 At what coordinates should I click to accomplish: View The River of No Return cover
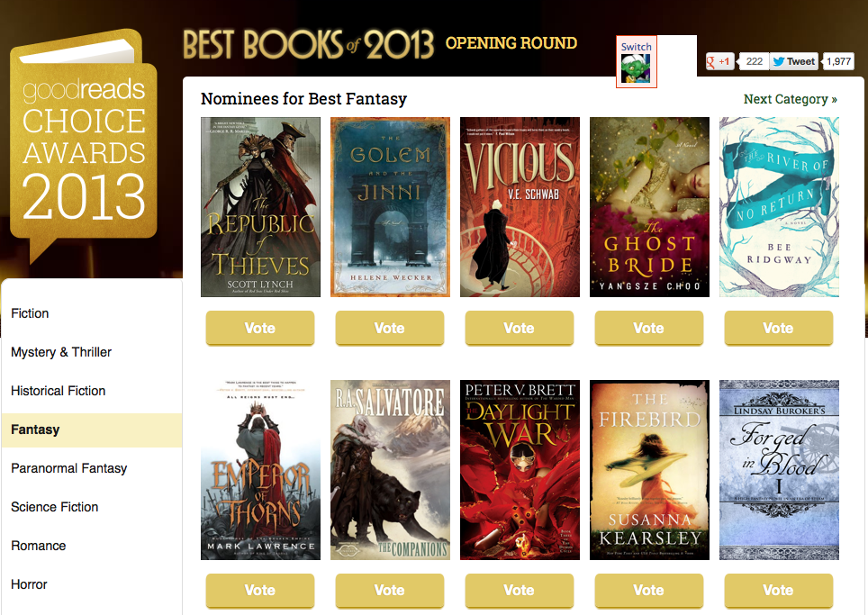[778, 206]
